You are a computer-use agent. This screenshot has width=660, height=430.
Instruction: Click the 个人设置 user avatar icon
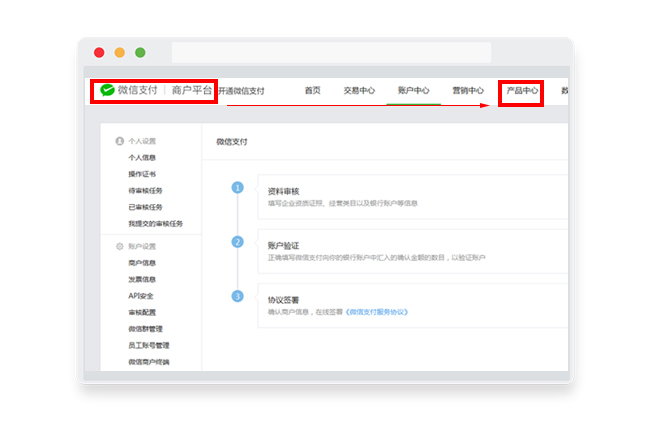(x=120, y=141)
